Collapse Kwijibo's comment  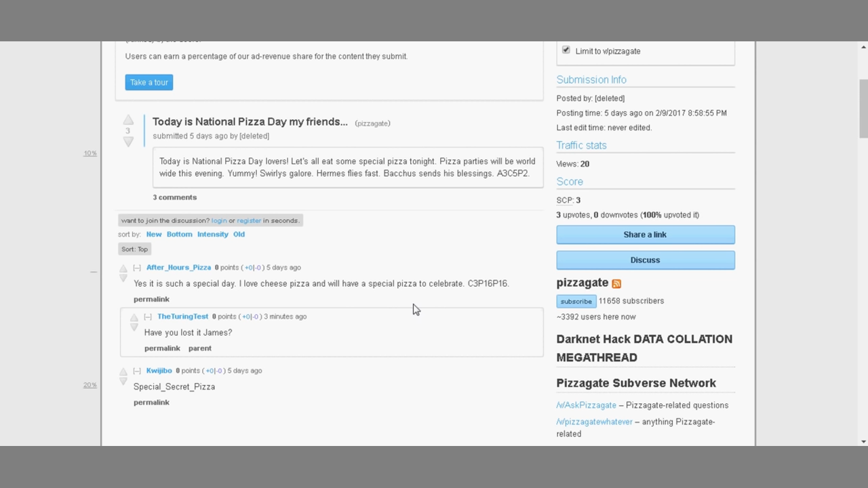pos(137,371)
